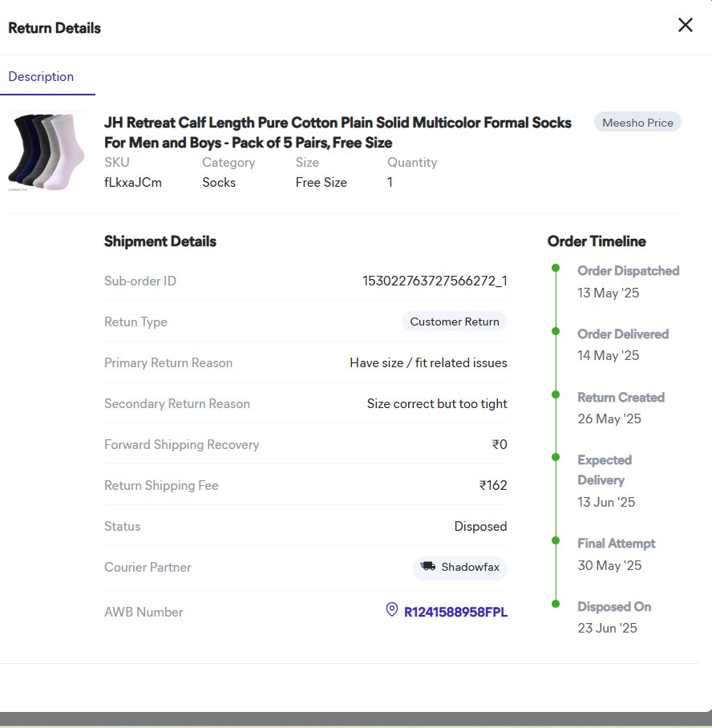Image resolution: width=712 pixels, height=728 pixels.
Task: Click the Meesho Price badge
Action: [x=637, y=123]
